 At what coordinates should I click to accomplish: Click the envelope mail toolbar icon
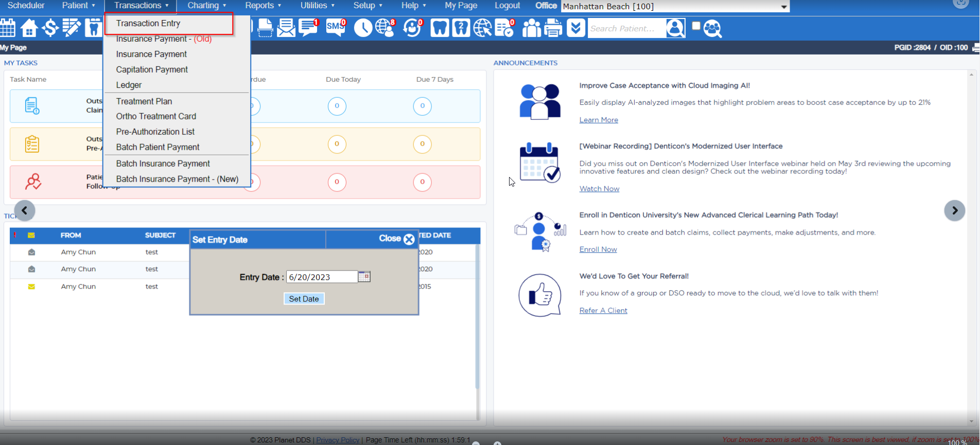(286, 28)
